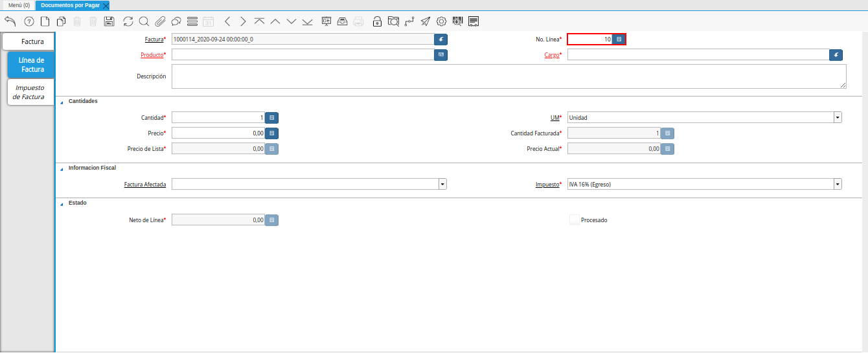The image size is (868, 353).
Task: Switch to the Factura tab
Action: (x=29, y=41)
